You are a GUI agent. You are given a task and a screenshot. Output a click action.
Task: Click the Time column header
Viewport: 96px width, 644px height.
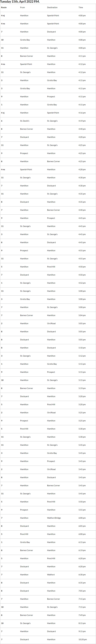point(81,7)
